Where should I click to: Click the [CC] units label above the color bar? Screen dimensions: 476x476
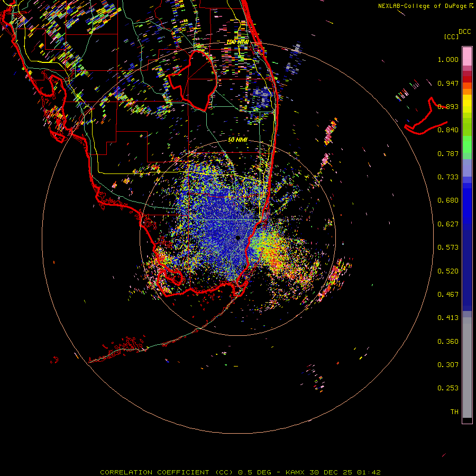tap(451, 36)
